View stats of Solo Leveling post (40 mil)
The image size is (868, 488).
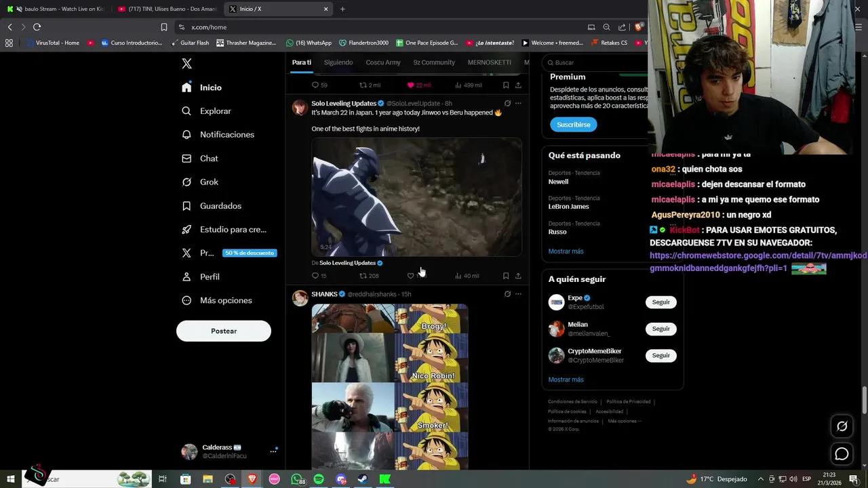467,276
